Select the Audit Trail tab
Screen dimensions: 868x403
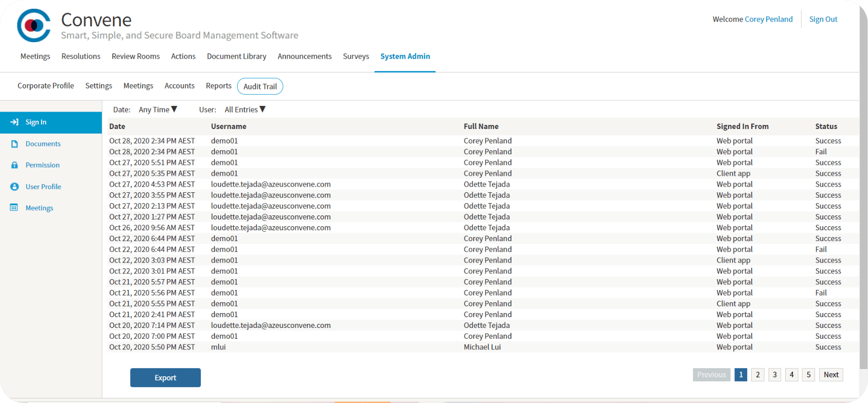260,86
